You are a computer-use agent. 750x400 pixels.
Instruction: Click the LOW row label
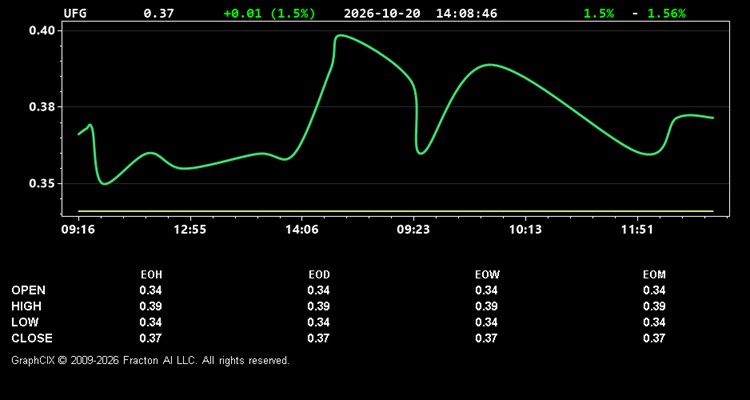coord(25,322)
